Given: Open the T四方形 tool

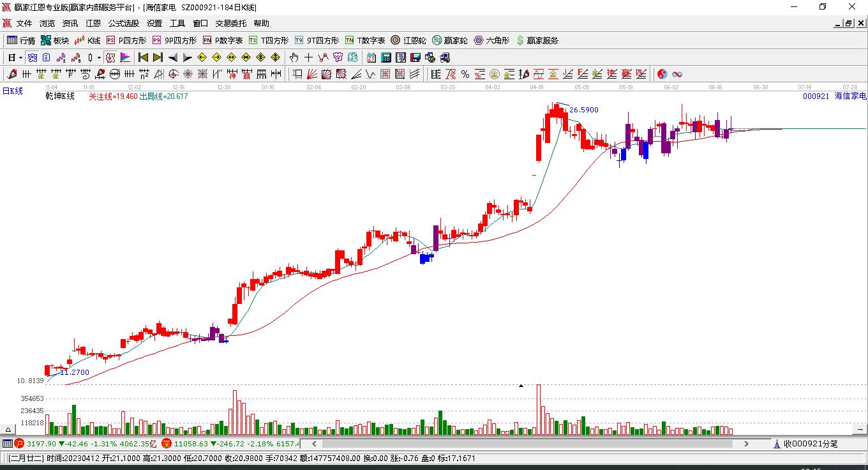Looking at the screenshot, I should (269, 40).
